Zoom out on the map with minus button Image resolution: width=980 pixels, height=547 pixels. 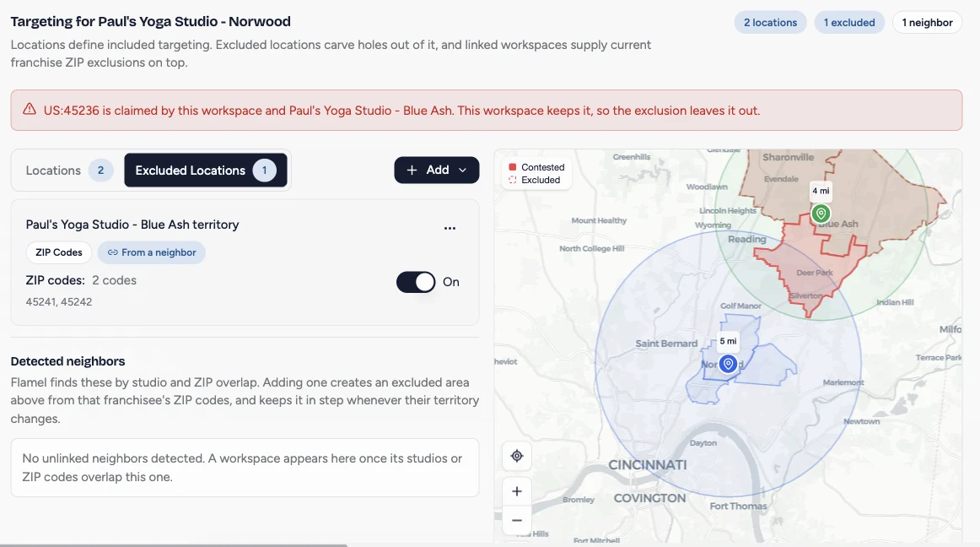(x=517, y=521)
